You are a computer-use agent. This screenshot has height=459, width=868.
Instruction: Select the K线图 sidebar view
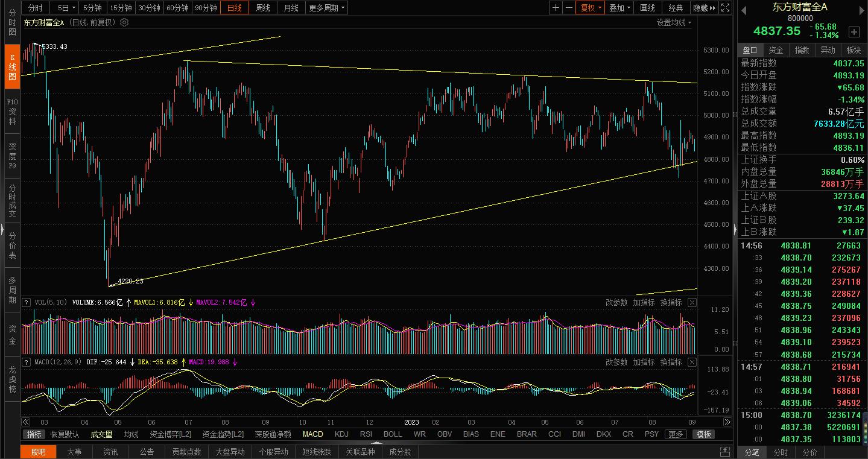click(x=12, y=67)
